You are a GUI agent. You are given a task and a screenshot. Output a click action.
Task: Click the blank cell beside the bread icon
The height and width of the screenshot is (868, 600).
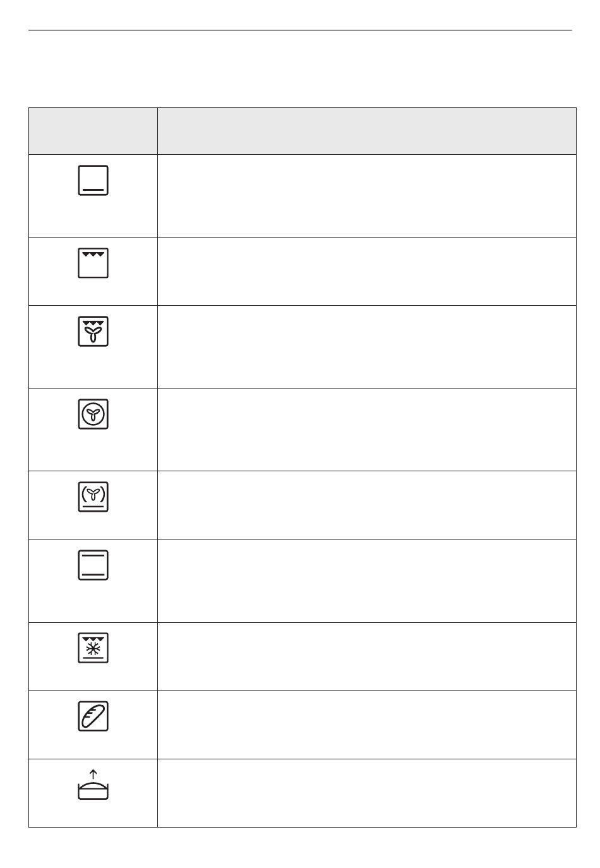click(367, 725)
